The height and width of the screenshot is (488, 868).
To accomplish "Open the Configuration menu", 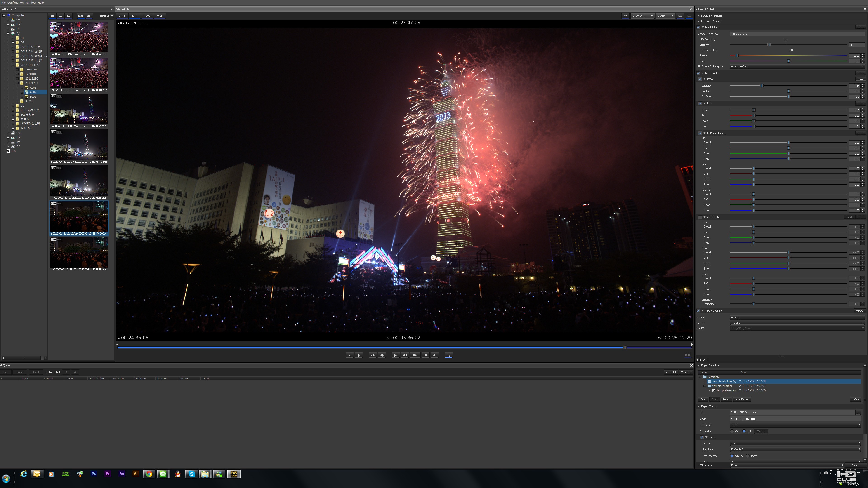I will click(16, 3).
